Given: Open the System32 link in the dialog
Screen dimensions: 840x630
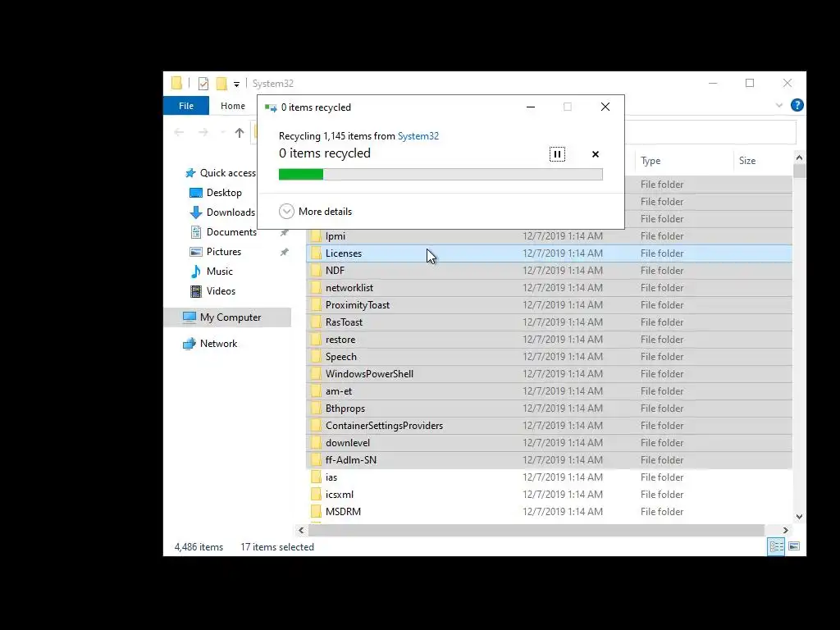Looking at the screenshot, I should [418, 136].
